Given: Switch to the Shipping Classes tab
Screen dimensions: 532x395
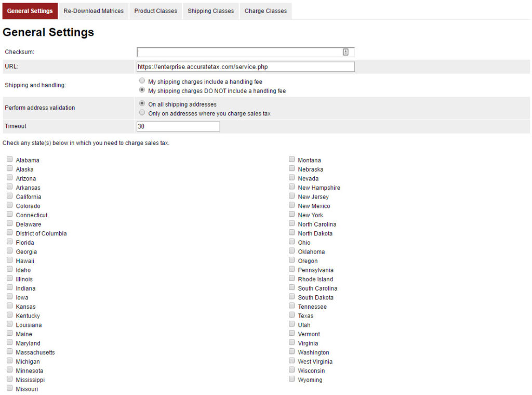Looking at the screenshot, I should (x=210, y=10).
